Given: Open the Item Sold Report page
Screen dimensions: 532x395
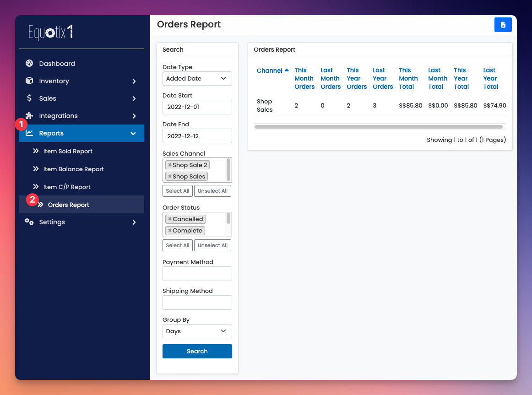Looking at the screenshot, I should point(67,151).
